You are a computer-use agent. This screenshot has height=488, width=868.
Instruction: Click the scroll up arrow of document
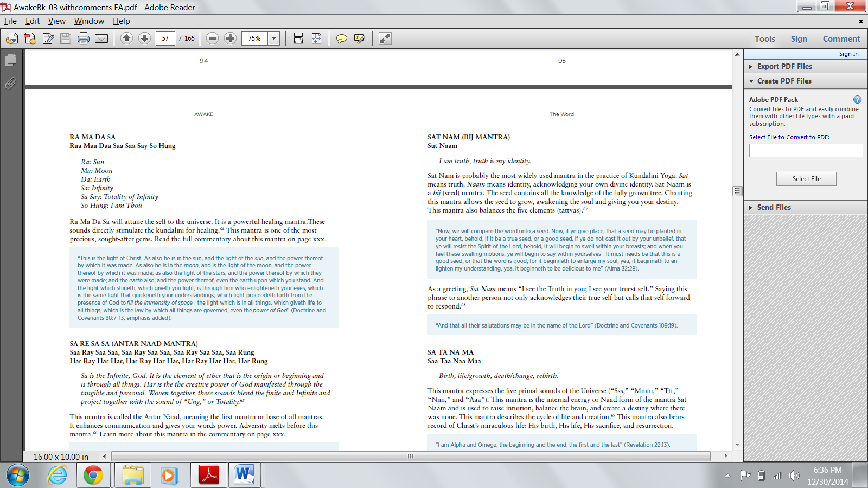[737, 54]
